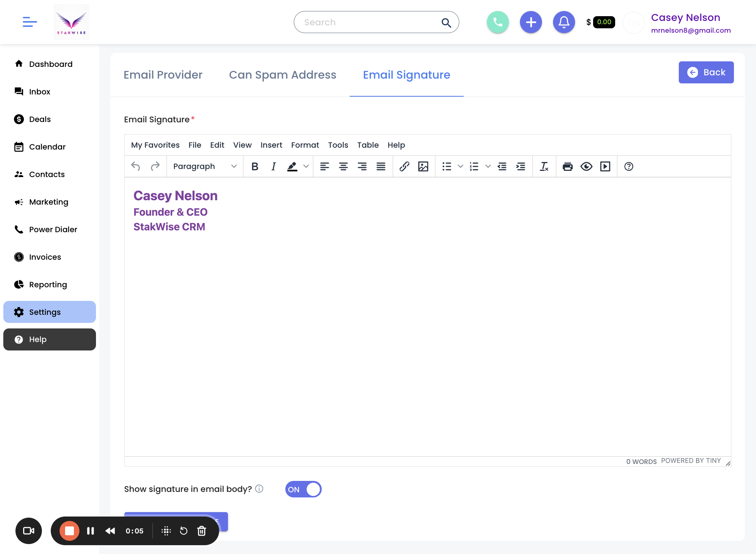Turn off show signature in email body
The height and width of the screenshot is (554, 756).
[303, 489]
